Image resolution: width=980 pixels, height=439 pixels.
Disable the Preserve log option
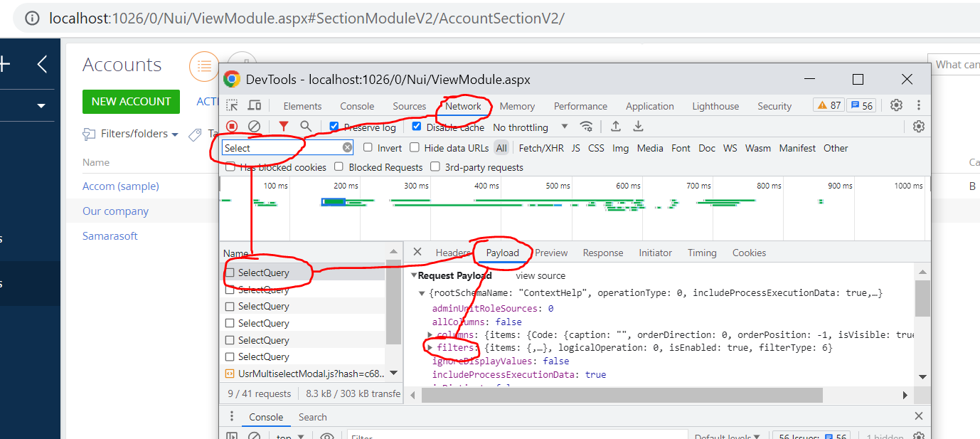[x=334, y=126]
